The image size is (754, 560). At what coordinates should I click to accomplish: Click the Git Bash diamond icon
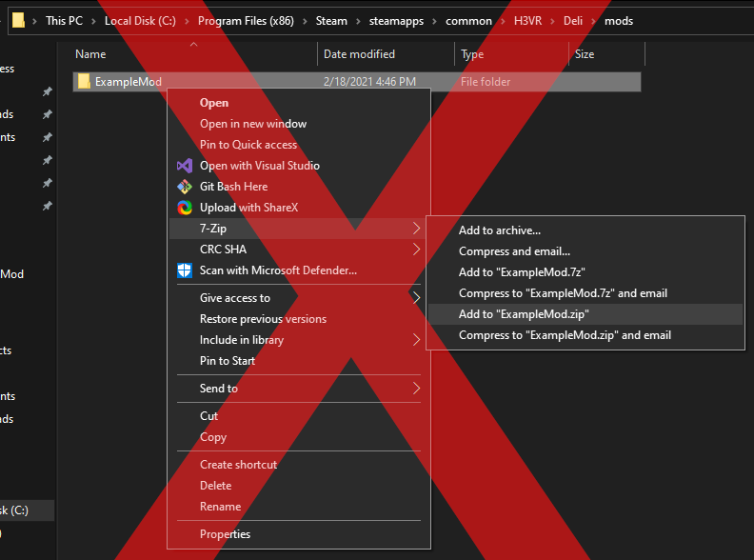185,187
